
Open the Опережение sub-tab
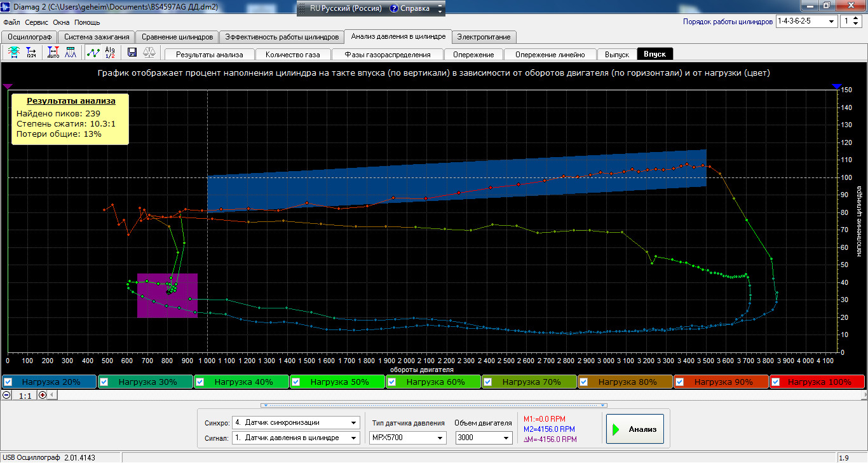coord(473,55)
